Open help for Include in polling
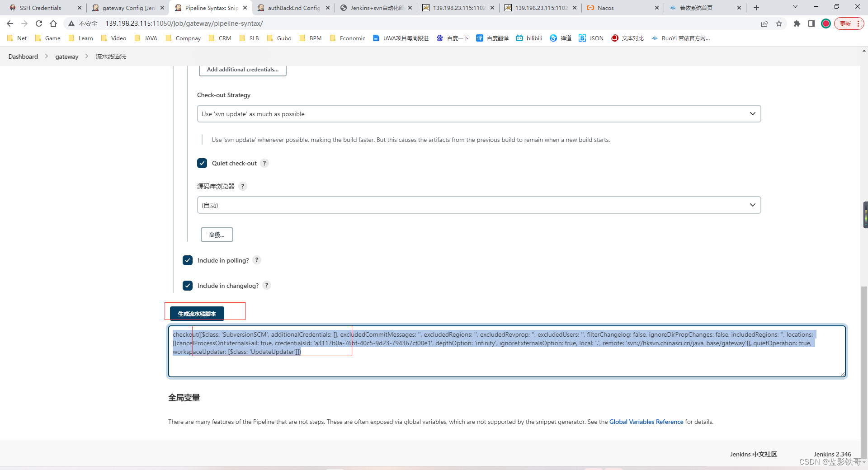868x470 pixels. coord(257,260)
